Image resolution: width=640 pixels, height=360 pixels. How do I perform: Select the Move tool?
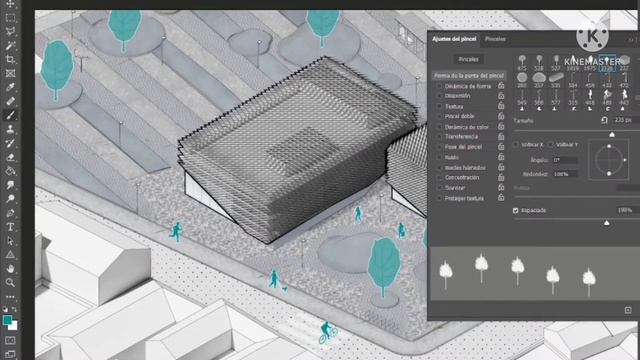point(10,4)
